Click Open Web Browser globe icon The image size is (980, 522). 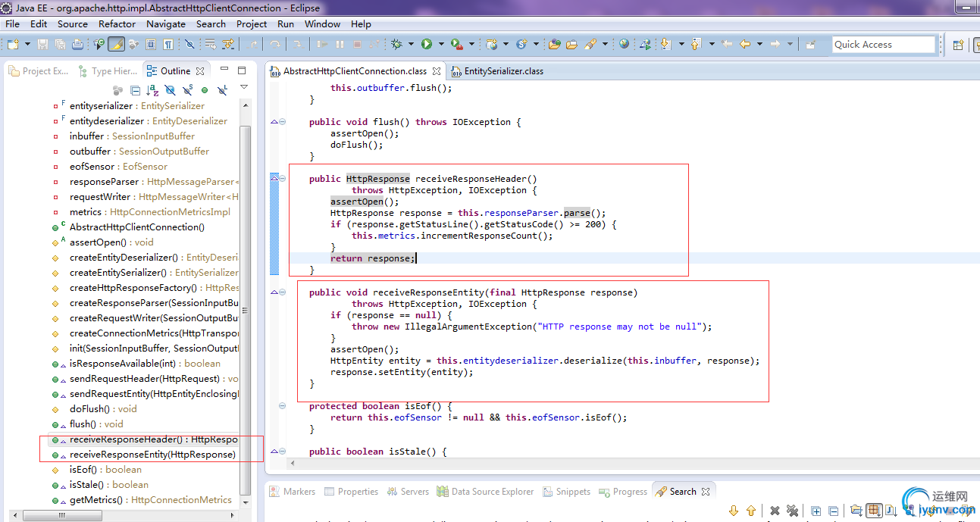coord(624,44)
